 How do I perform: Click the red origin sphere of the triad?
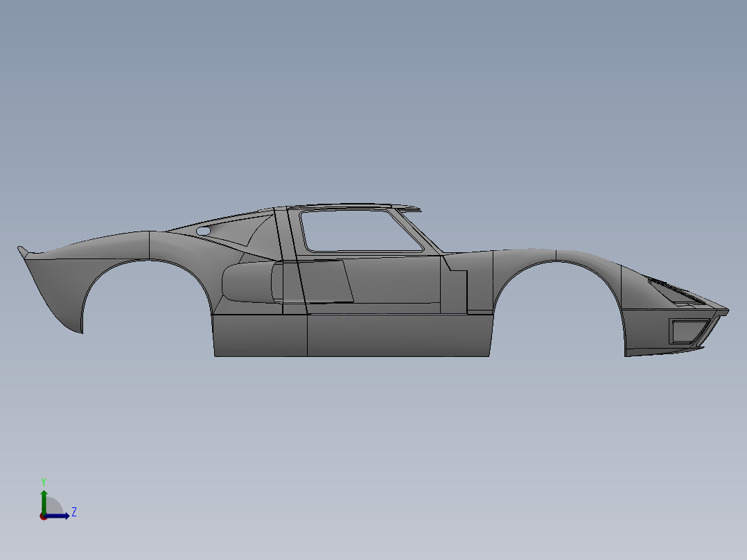pyautogui.click(x=43, y=518)
